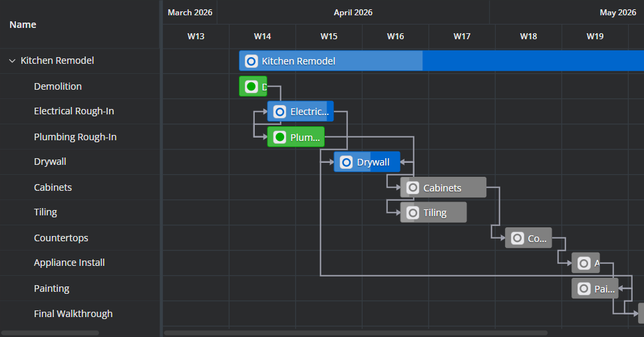Click the timeline horizontal scrollbar thumb
The width and height of the screenshot is (644, 337).
coord(356,333)
